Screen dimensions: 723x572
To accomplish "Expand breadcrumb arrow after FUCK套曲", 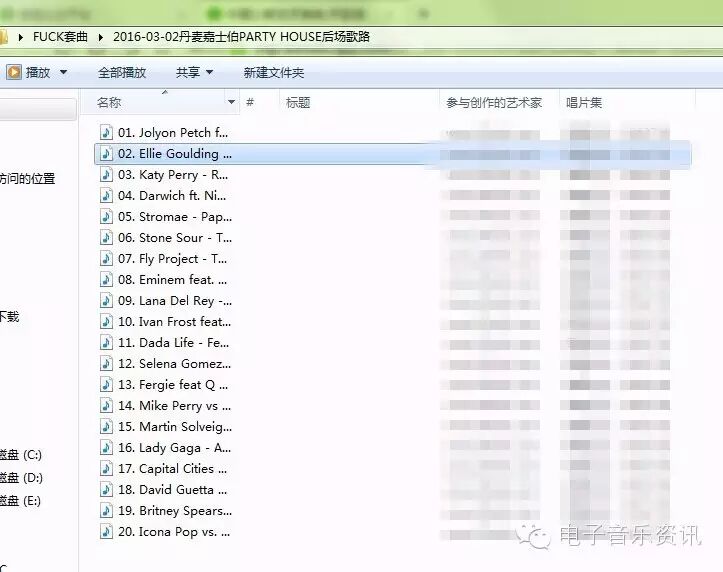I will coord(101,37).
